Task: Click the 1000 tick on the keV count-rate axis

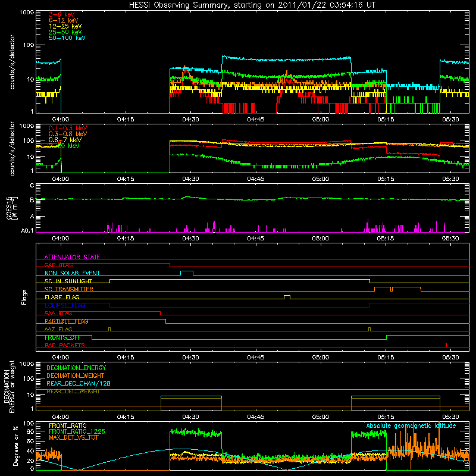Action: pyautogui.click(x=27, y=12)
